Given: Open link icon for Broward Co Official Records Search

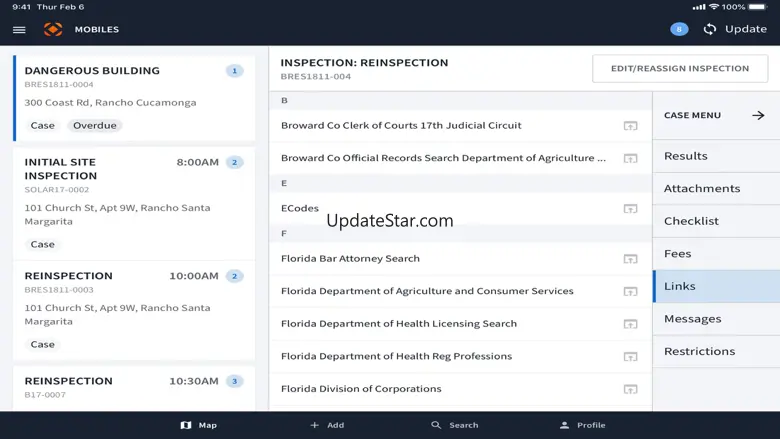Looking at the screenshot, I should point(630,158).
